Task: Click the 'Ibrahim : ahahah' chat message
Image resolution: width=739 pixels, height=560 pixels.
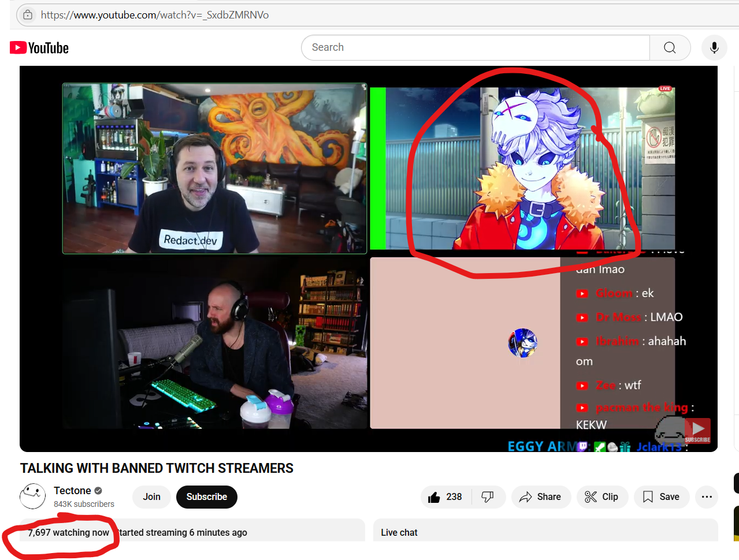Action: [632, 341]
